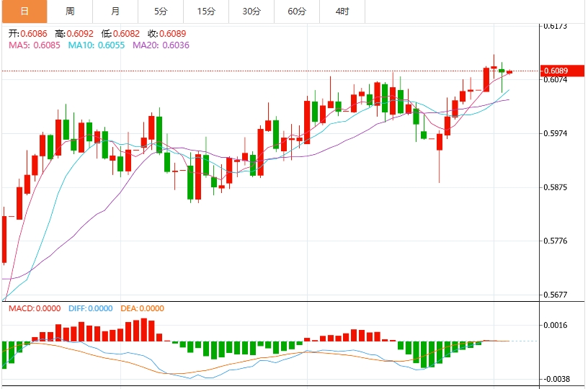Switch to the 周 weekly tab
588x389 pixels.
70,12
